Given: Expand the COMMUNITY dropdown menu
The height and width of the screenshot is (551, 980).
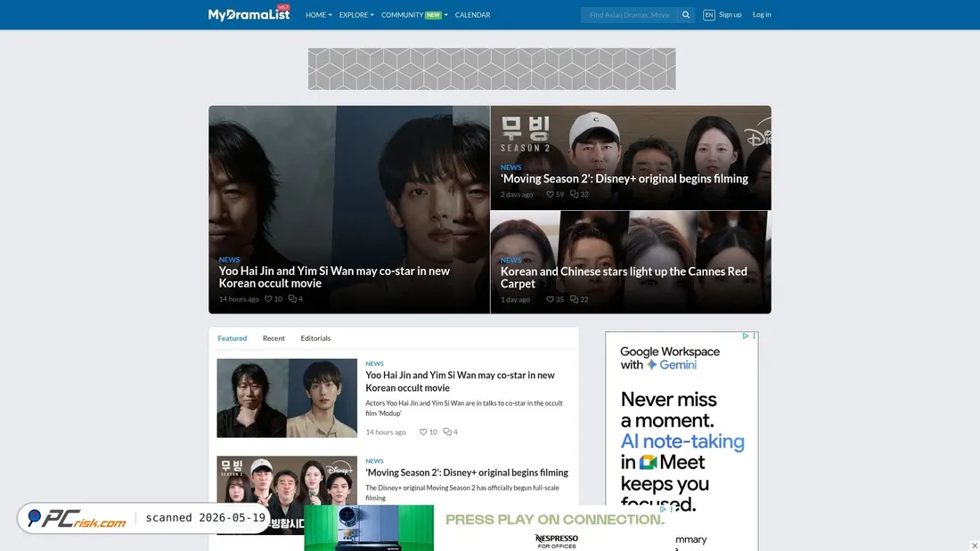Looking at the screenshot, I should (414, 15).
